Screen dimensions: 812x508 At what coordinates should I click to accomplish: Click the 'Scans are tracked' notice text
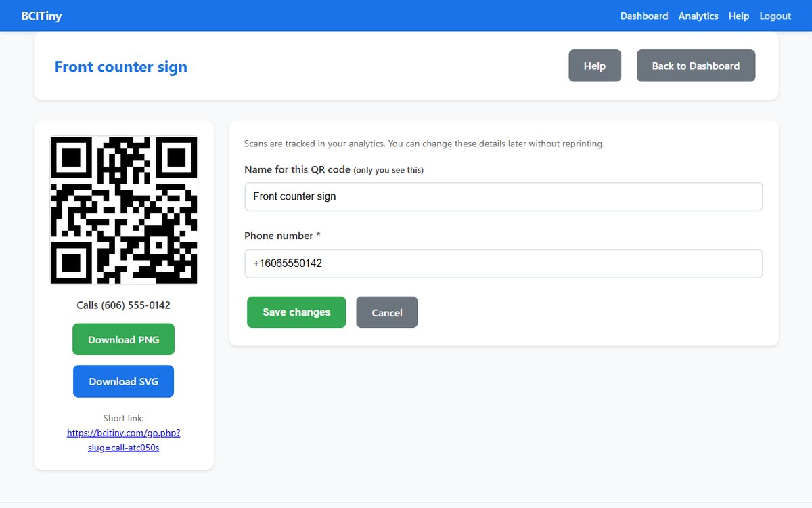pos(424,144)
